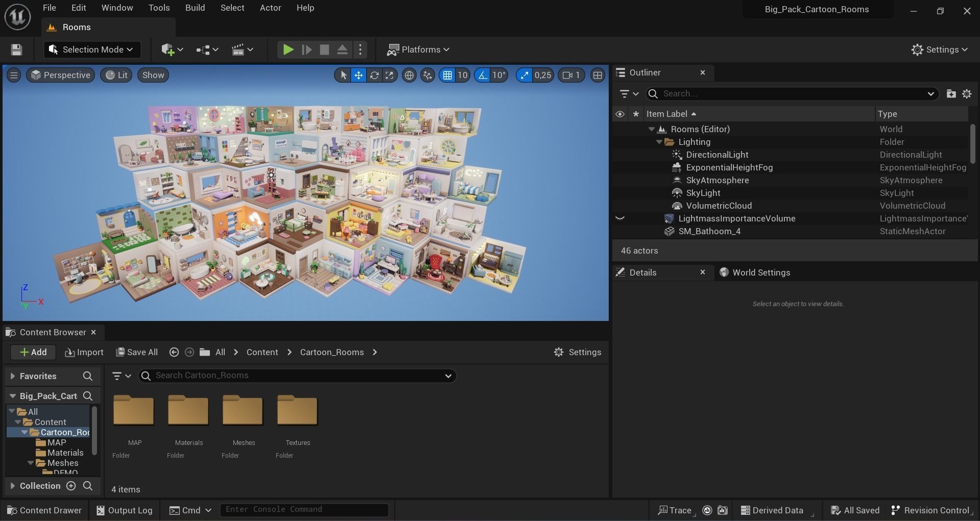
Task: Toggle rotation snapping
Action: pyautogui.click(x=482, y=76)
